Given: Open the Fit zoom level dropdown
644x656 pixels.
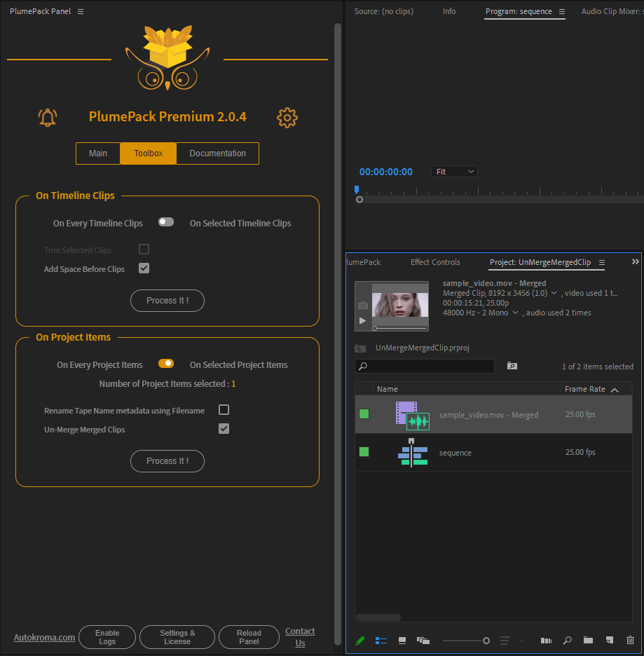Looking at the screenshot, I should click(x=454, y=171).
